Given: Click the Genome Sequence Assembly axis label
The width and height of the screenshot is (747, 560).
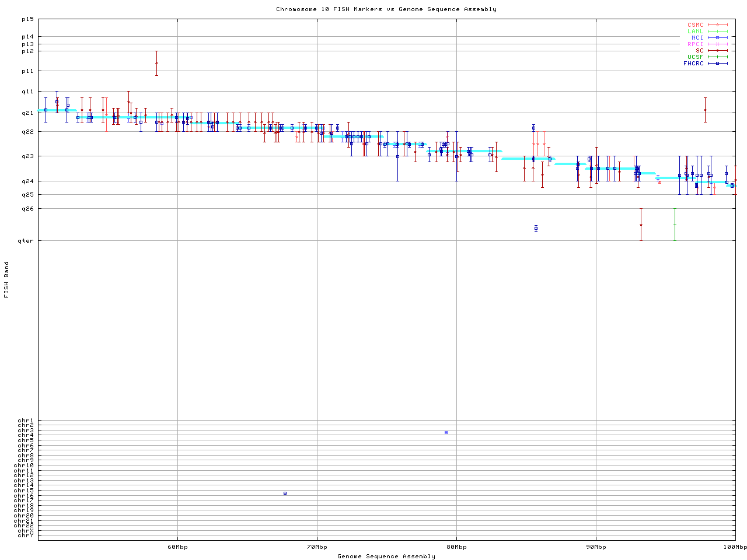Looking at the screenshot, I should (386, 556).
